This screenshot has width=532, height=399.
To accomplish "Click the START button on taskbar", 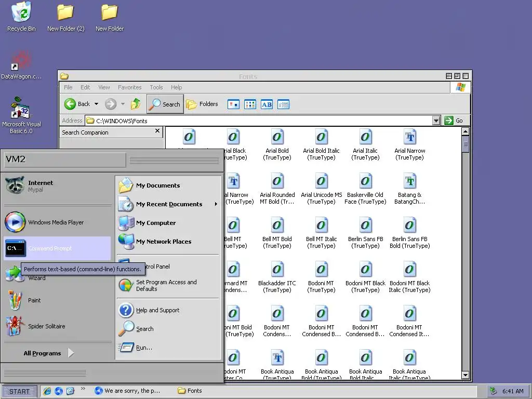I will click(20, 391).
